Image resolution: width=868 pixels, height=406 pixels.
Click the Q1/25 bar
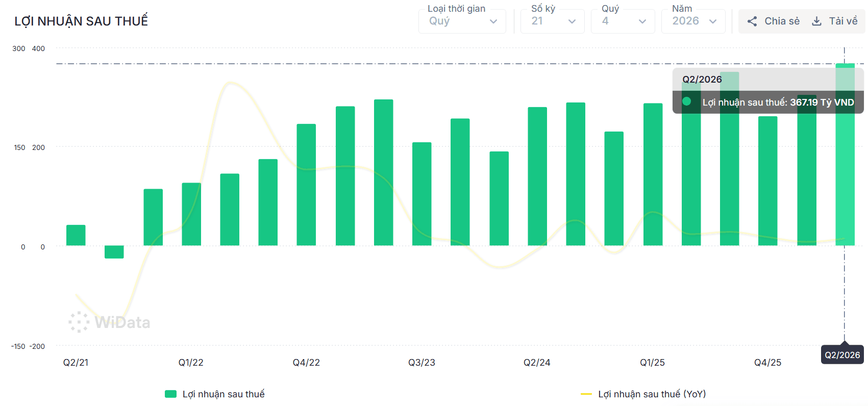pyautogui.click(x=653, y=174)
